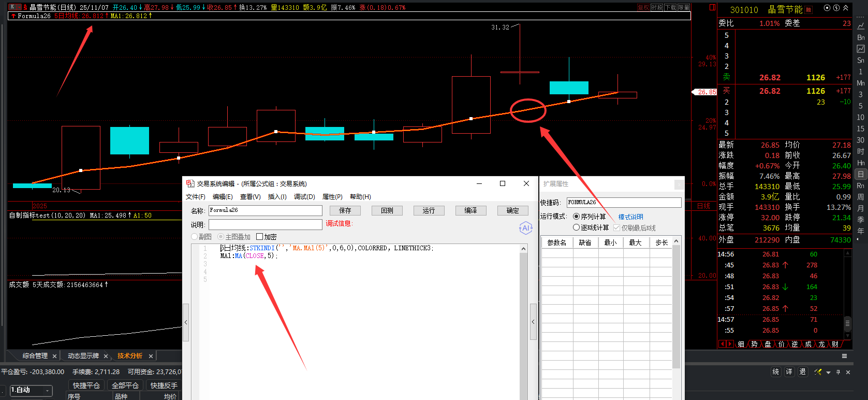Screen dimensions: 868x400
Task: Pin the trade panel with pushpin icon
Action: click(x=838, y=372)
